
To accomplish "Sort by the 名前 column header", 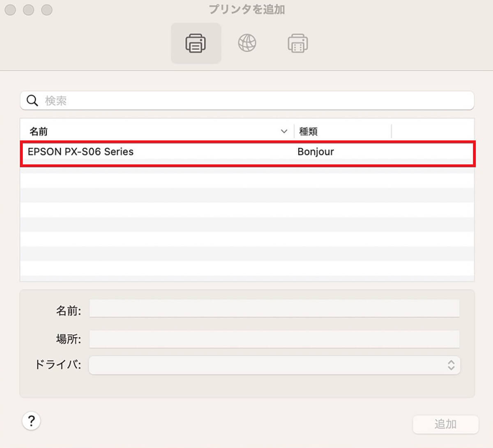I will click(x=39, y=132).
